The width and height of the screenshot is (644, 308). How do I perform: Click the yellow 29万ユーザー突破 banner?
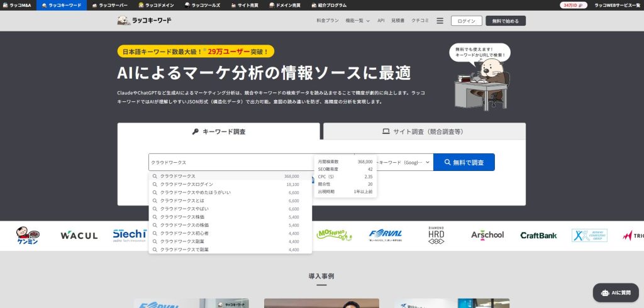196,52
